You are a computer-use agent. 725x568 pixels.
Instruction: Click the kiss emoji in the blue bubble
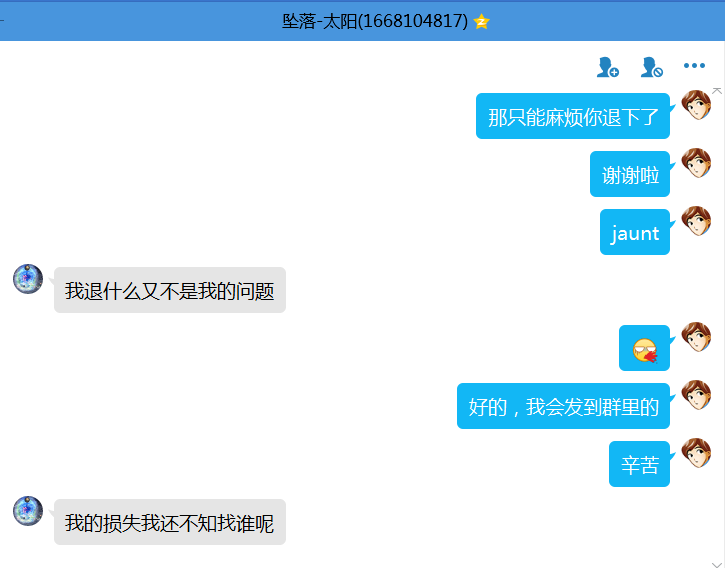(645, 350)
